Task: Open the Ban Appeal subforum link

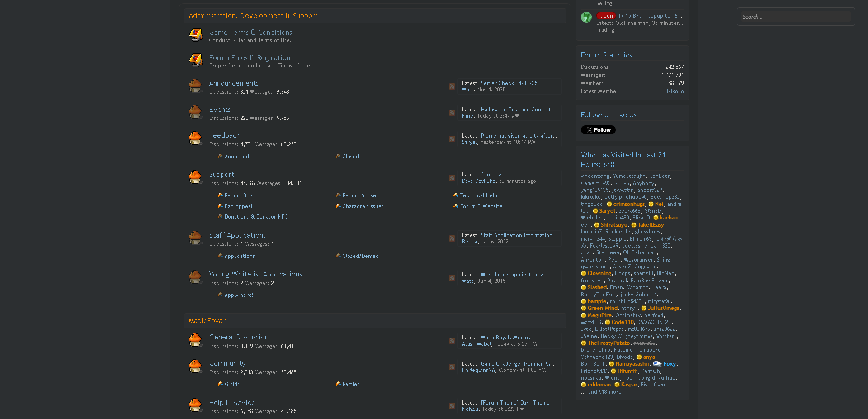Action: (x=238, y=206)
